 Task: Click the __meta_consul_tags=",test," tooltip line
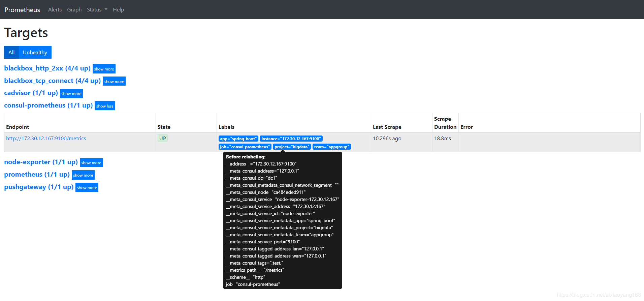[255, 263]
